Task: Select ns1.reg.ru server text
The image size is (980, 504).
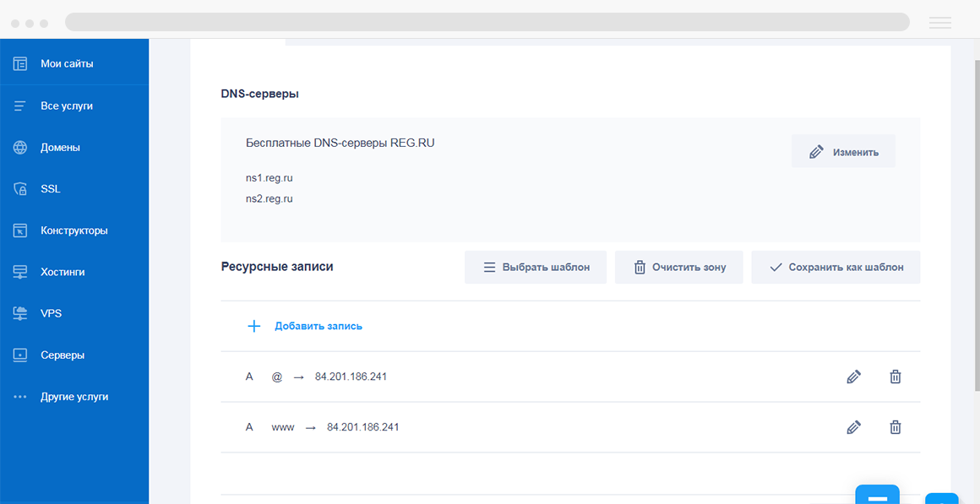Action: [x=269, y=178]
